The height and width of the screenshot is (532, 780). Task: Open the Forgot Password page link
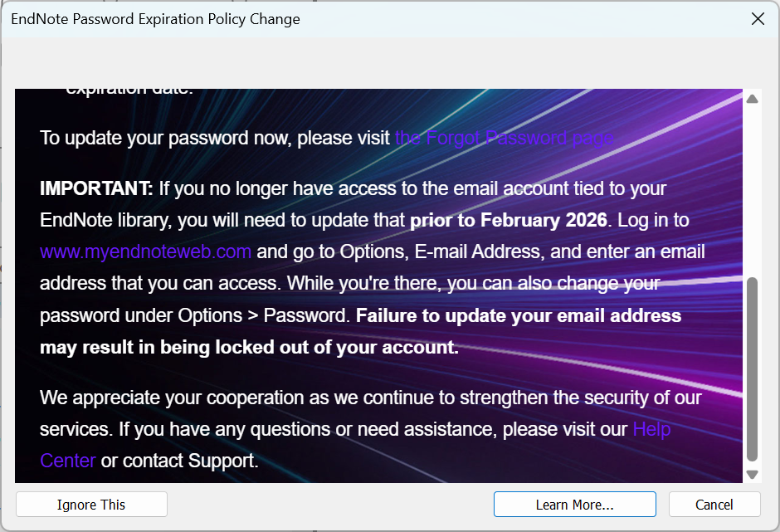504,138
